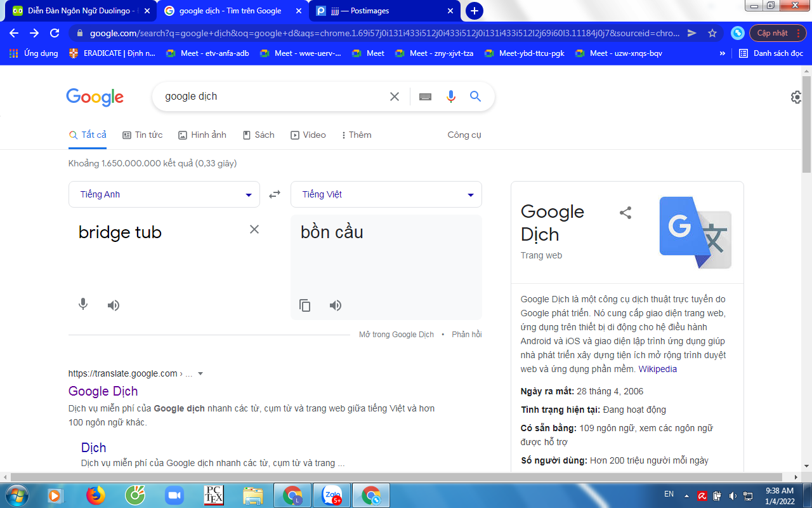The image size is (812, 508).
Task: Open the Ứng dụng apps bookmark
Action: [34, 53]
